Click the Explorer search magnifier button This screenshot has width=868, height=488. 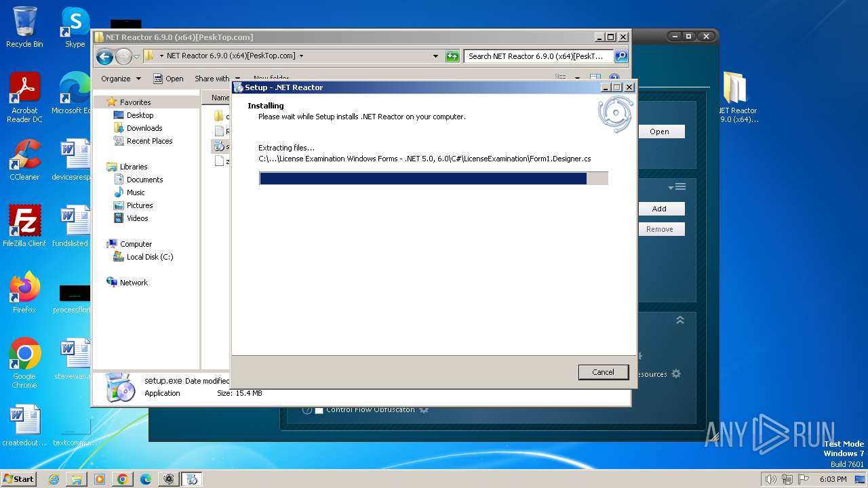(620, 56)
